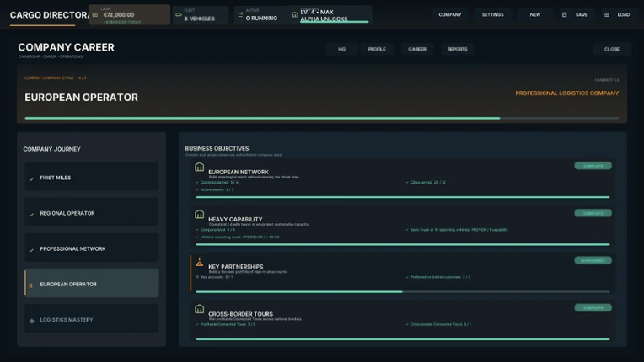644x362 pixels.
Task: Open the Logistics Mastery stage
Action: coord(92,318)
